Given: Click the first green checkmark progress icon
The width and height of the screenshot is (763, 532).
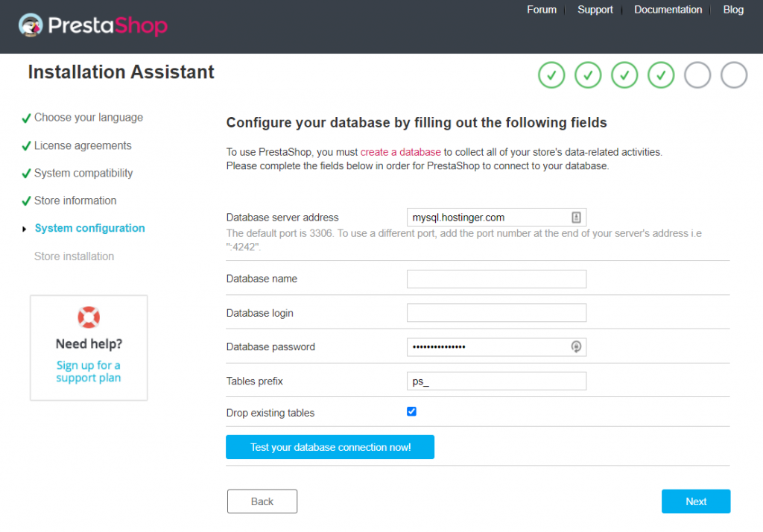Looking at the screenshot, I should (x=551, y=75).
